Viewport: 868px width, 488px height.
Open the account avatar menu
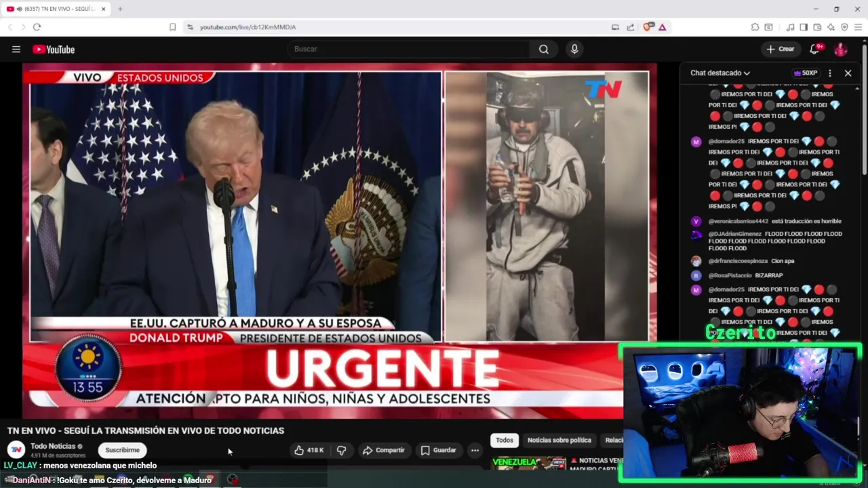pos(840,49)
